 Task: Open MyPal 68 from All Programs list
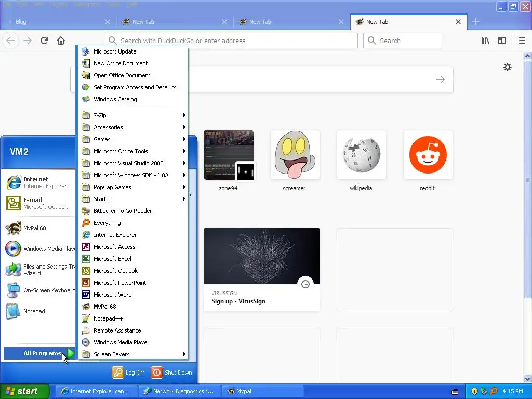pos(133,307)
